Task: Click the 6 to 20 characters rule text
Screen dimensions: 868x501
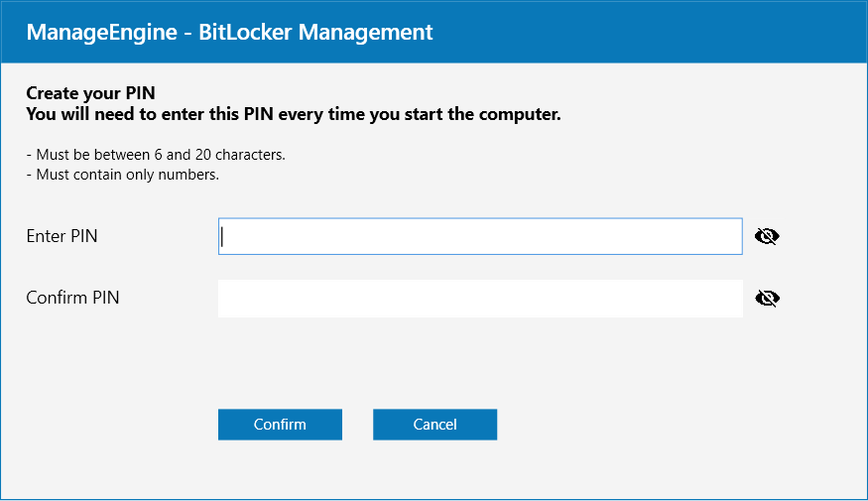Action: [156, 155]
